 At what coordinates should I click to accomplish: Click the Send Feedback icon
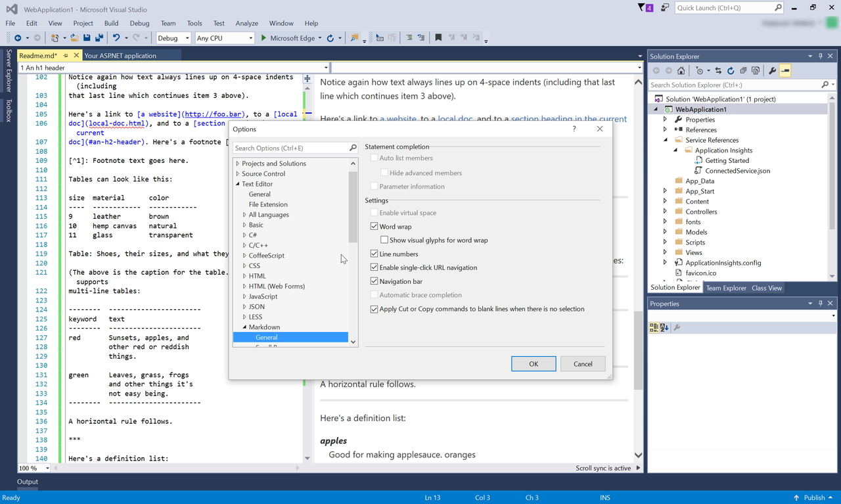(x=666, y=8)
